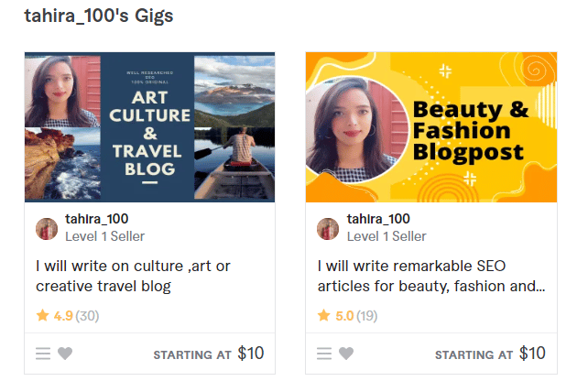Click Starting at $10 on beauty gig

point(490,354)
